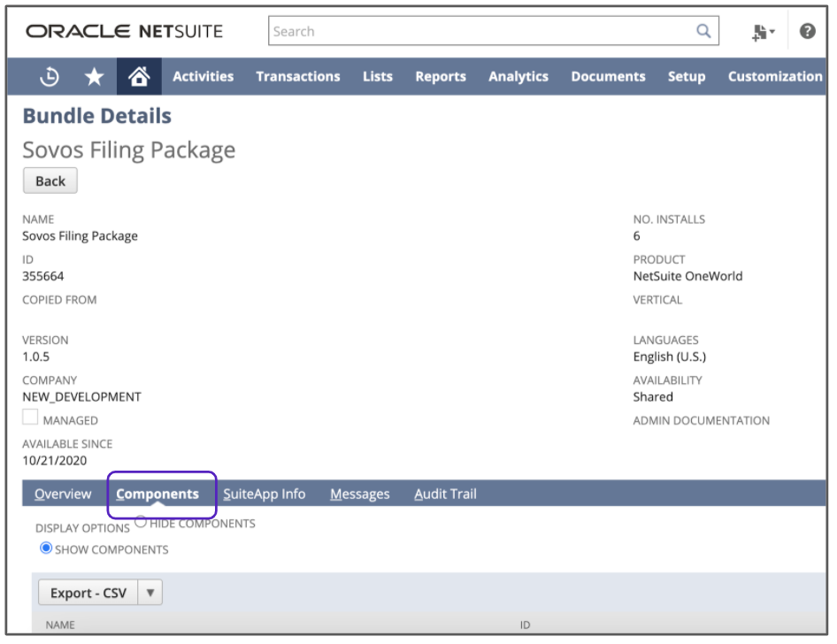Image resolution: width=837 pixels, height=644 pixels.
Task: Click the Back button
Action: click(x=50, y=180)
